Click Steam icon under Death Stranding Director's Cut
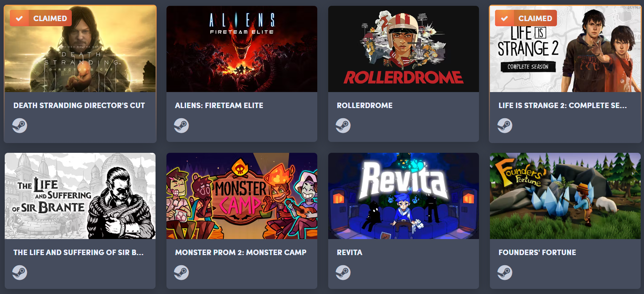Viewport: 644px width, 294px height. click(x=20, y=126)
